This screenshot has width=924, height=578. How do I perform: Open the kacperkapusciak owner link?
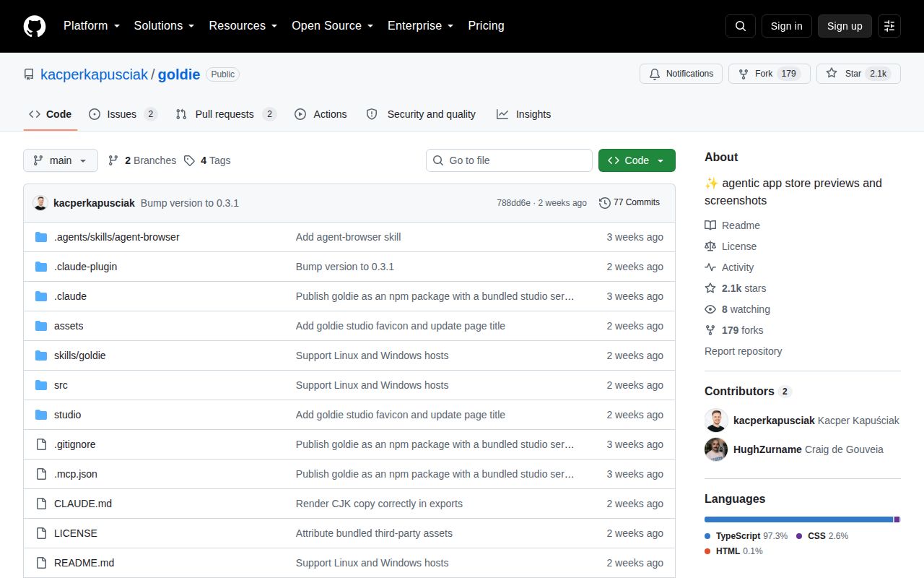click(94, 74)
